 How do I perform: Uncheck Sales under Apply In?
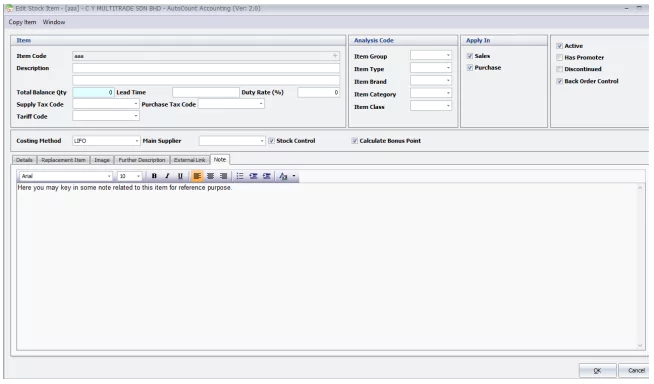(x=470, y=56)
